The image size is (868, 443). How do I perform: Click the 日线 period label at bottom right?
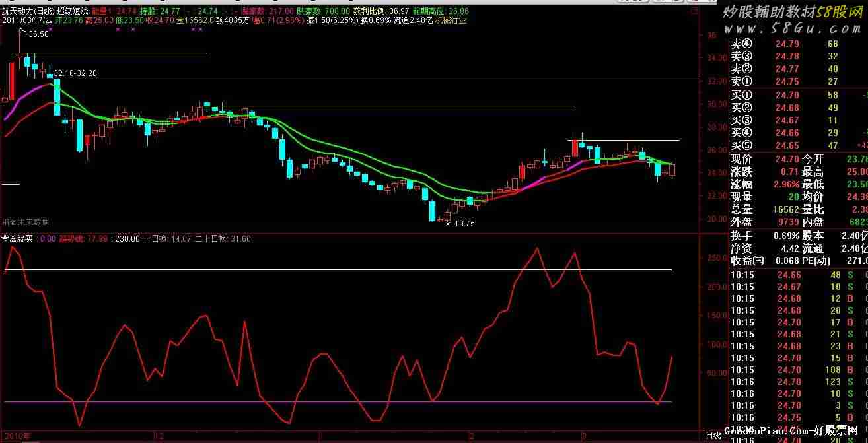tap(713, 436)
